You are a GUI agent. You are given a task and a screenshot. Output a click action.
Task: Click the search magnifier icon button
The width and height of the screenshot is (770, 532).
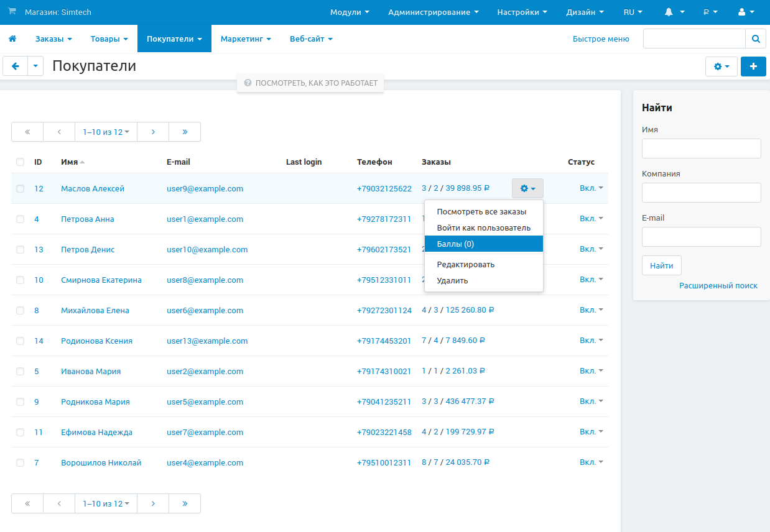coord(756,39)
